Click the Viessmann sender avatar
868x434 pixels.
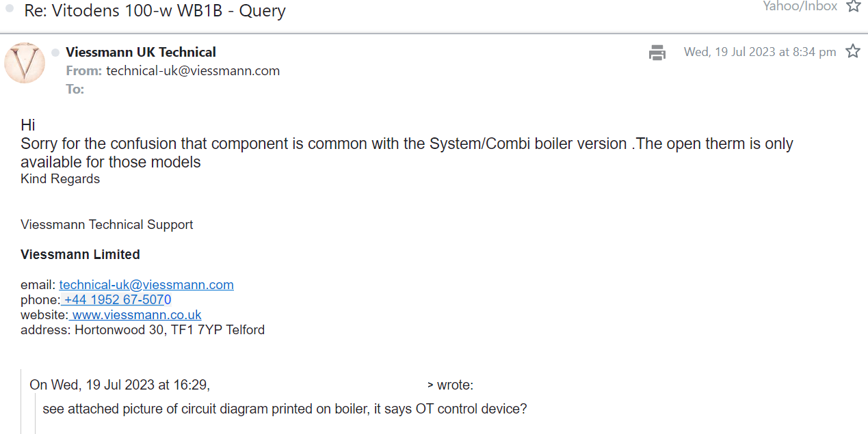click(x=25, y=63)
